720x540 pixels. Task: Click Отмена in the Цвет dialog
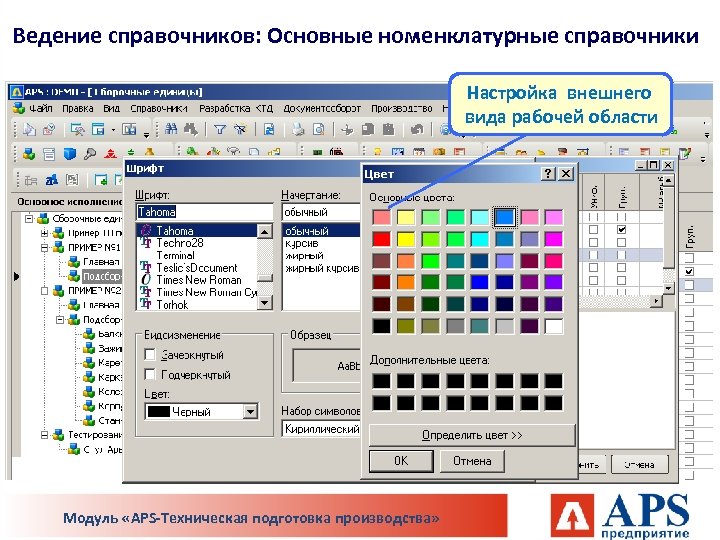(x=472, y=461)
